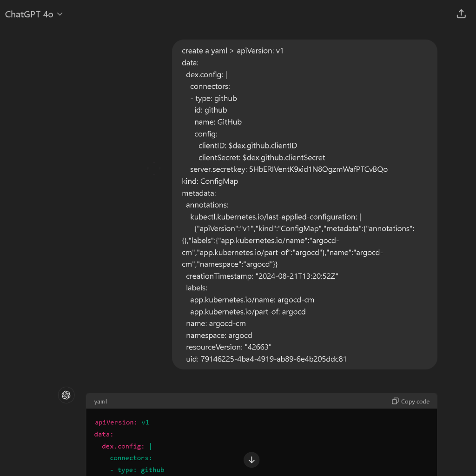
Task: Click '- type: github' in the code block
Action: coord(137,470)
